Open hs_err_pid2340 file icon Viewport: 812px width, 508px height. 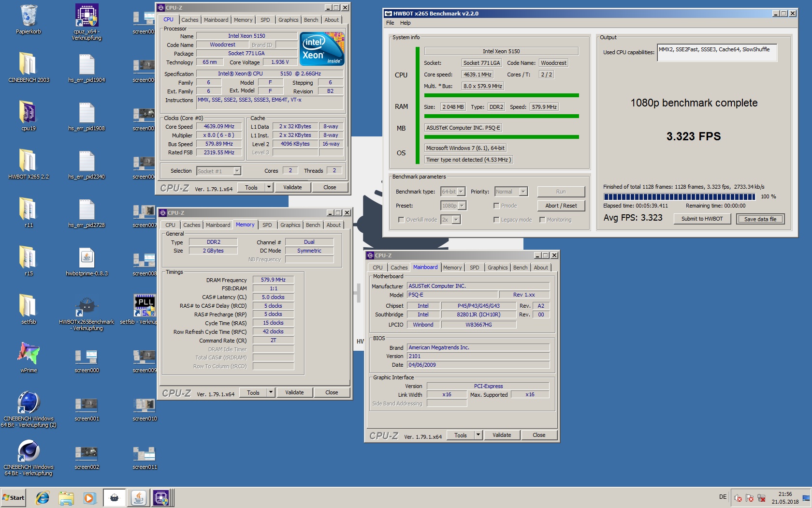click(x=87, y=164)
